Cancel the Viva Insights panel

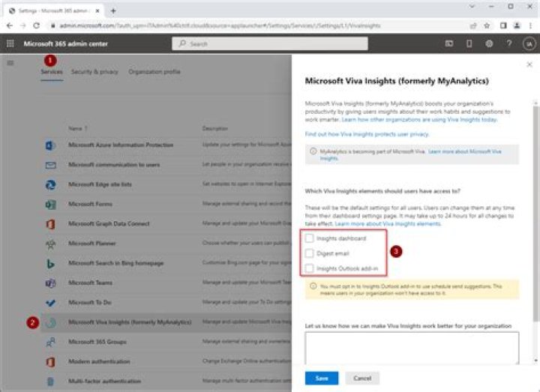pos(362,379)
